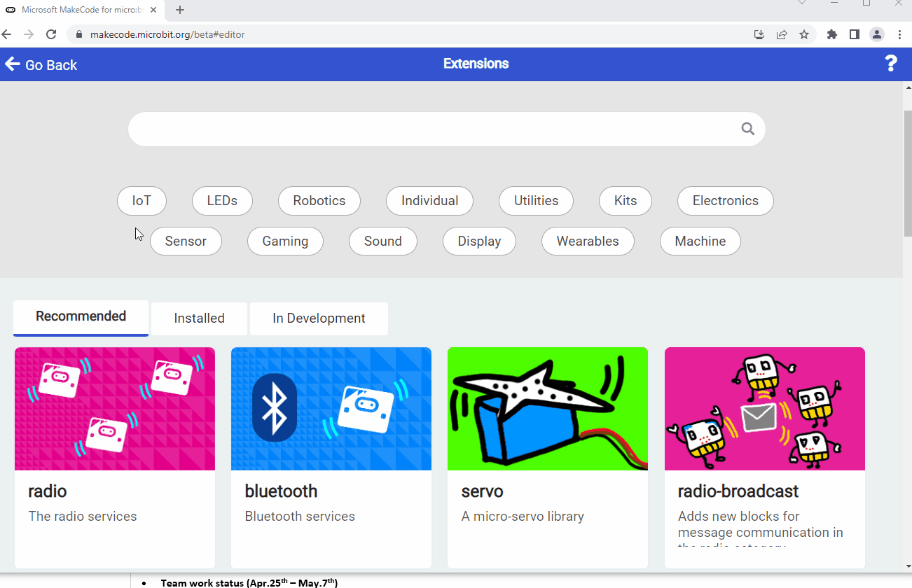Toggle the IoT category filter

[141, 201]
